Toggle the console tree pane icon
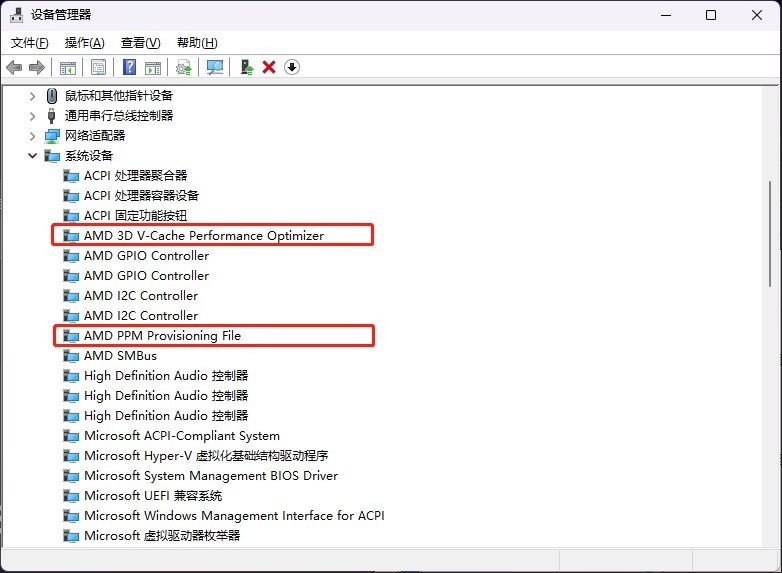The width and height of the screenshot is (782, 573). 68,67
